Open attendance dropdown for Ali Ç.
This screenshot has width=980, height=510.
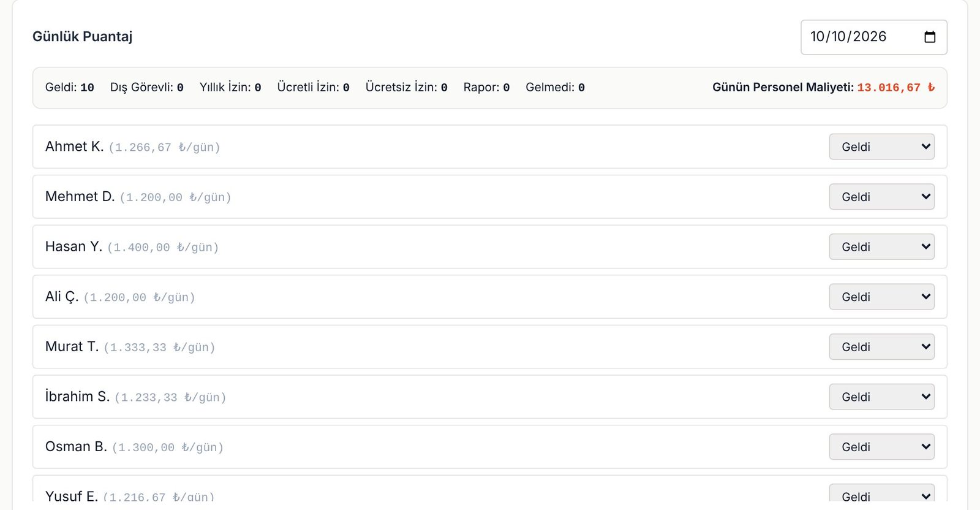click(x=882, y=297)
